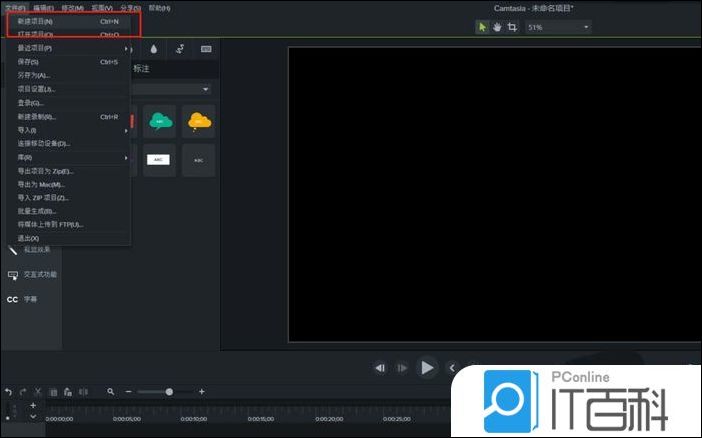Add a new track with plus

[33, 405]
